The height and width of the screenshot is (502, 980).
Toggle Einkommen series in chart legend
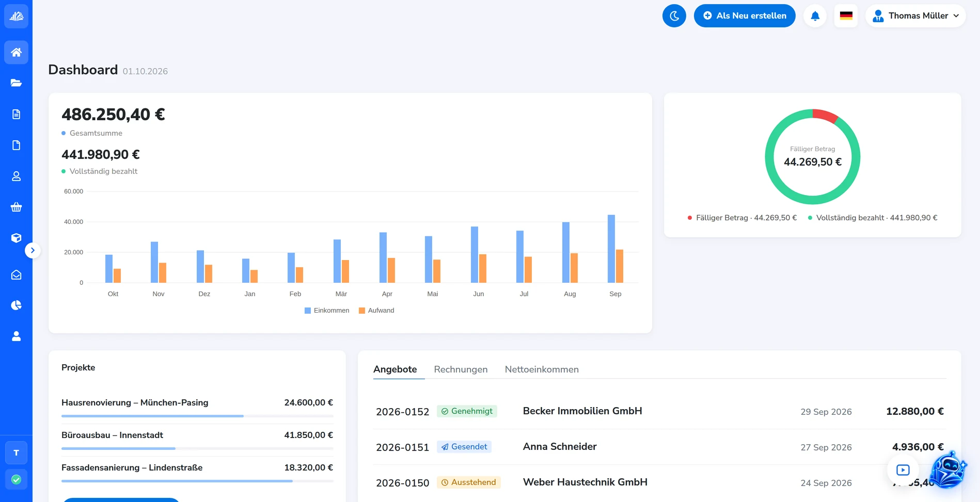(x=327, y=311)
